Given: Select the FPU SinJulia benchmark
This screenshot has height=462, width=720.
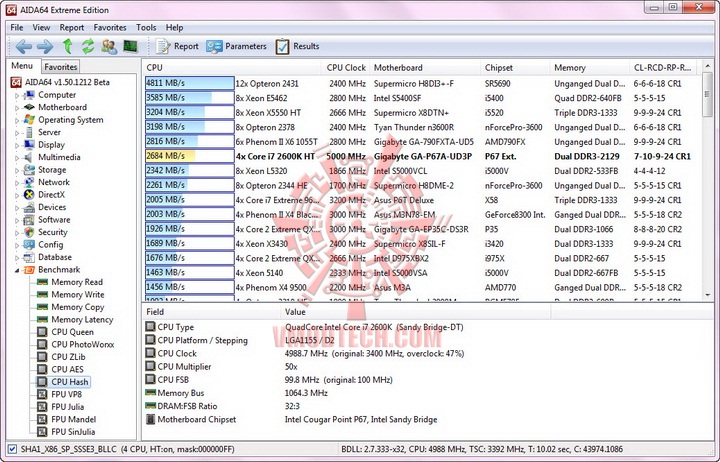Looking at the screenshot, I should pyautogui.click(x=73, y=432).
